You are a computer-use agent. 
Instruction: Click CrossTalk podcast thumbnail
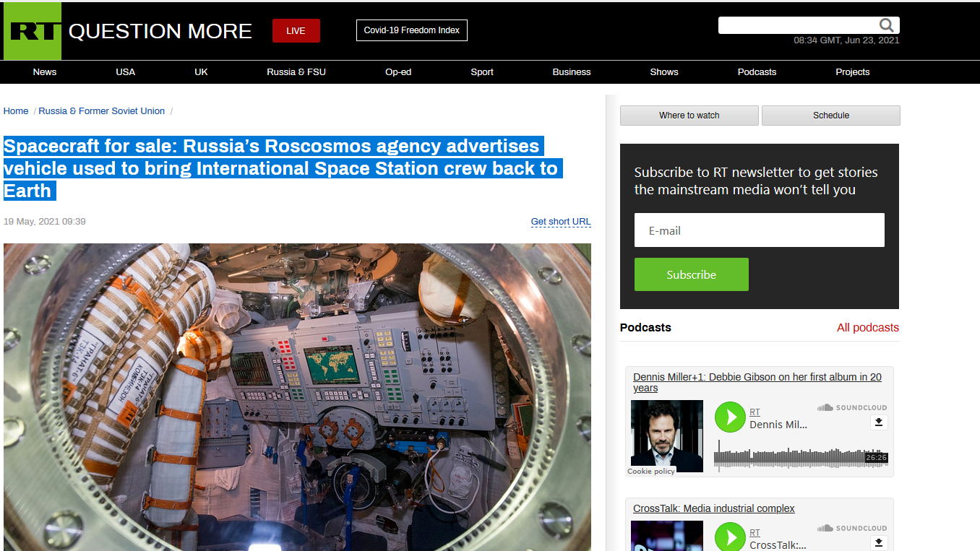[x=667, y=536]
